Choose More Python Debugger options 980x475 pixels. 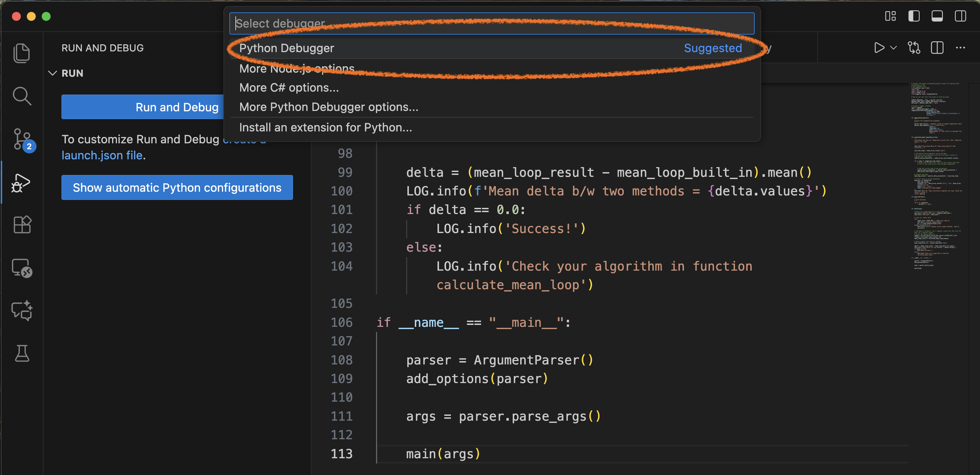[x=328, y=107]
